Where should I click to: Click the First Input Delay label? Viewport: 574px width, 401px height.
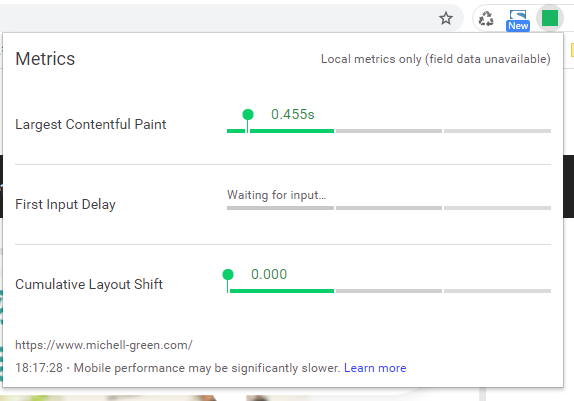click(x=65, y=204)
